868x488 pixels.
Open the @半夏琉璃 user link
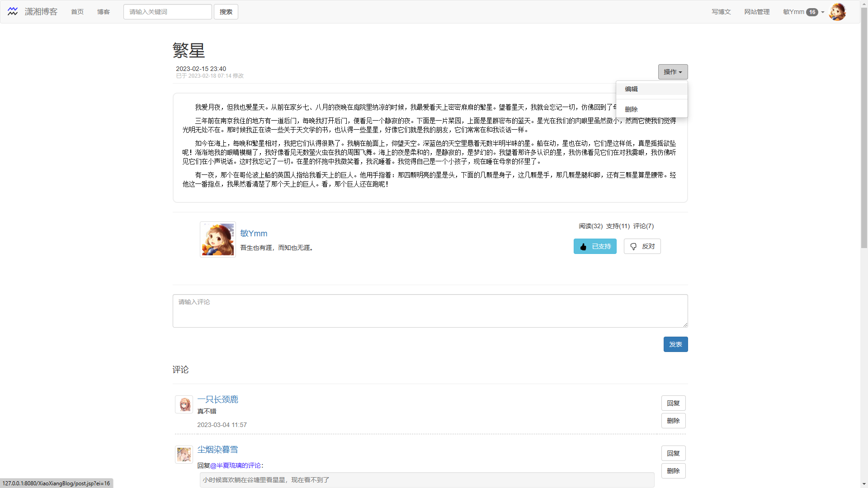tap(229, 465)
